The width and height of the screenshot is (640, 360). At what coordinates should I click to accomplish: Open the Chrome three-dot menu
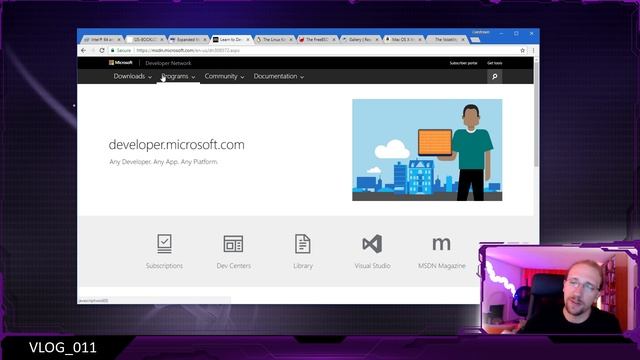pos(533,51)
